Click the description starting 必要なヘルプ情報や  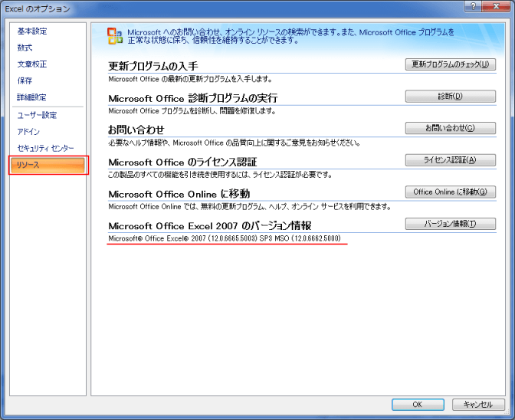[235, 143]
